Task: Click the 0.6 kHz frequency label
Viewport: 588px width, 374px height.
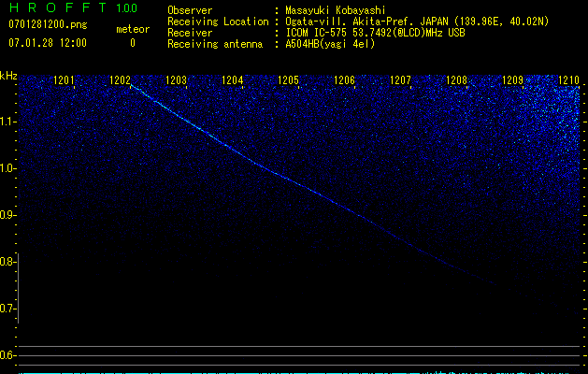Action: point(7,355)
